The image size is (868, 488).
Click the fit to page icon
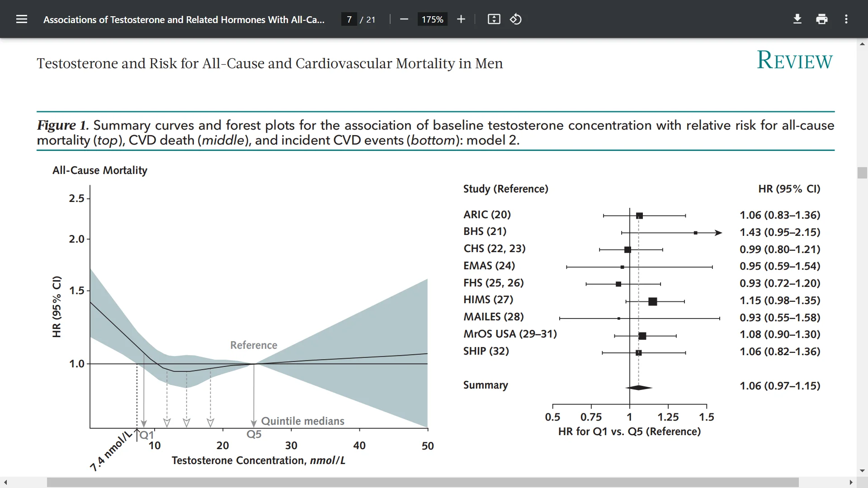(494, 19)
